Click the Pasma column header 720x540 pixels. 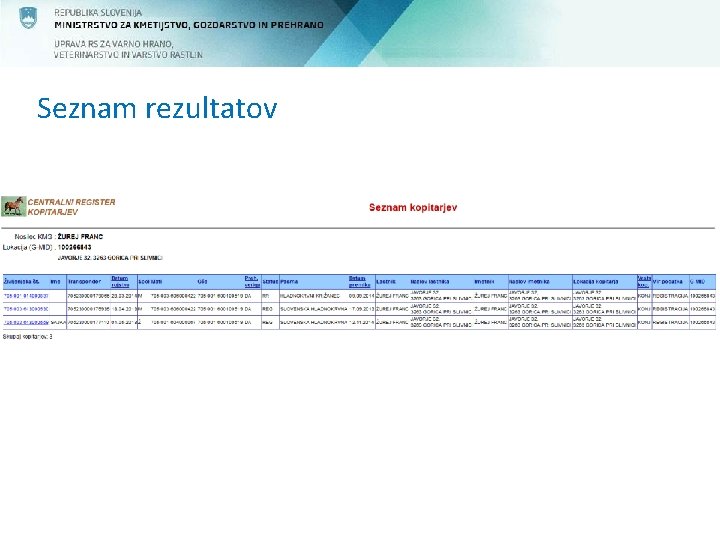[289, 281]
